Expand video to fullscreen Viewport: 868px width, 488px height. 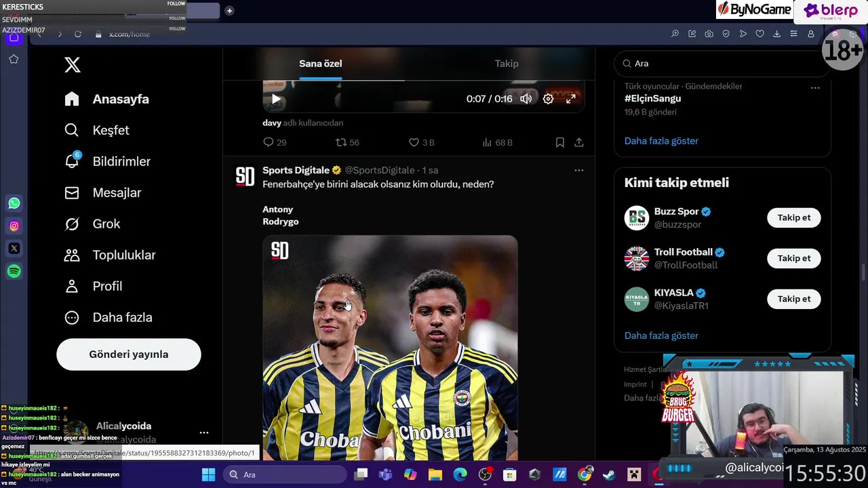tap(571, 99)
